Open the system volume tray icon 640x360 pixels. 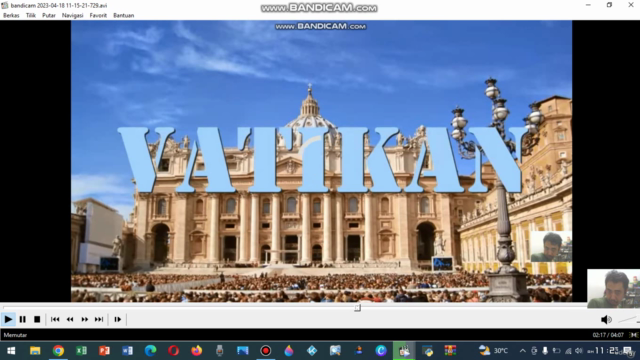(x=578, y=351)
